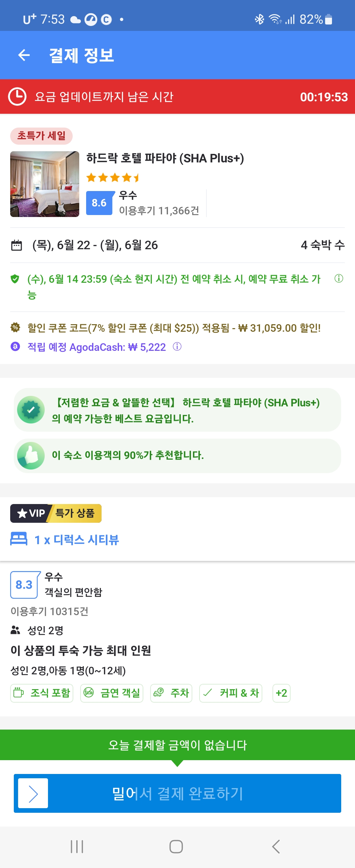
Task: Open the hotel room thumbnail photo
Action: coord(45,184)
